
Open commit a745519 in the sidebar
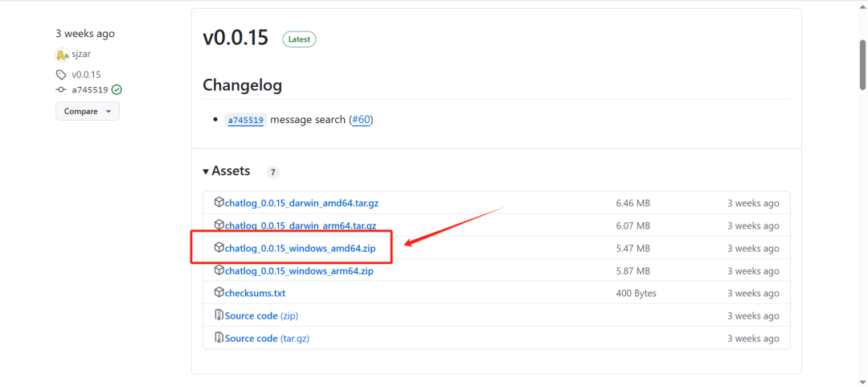[x=90, y=90]
